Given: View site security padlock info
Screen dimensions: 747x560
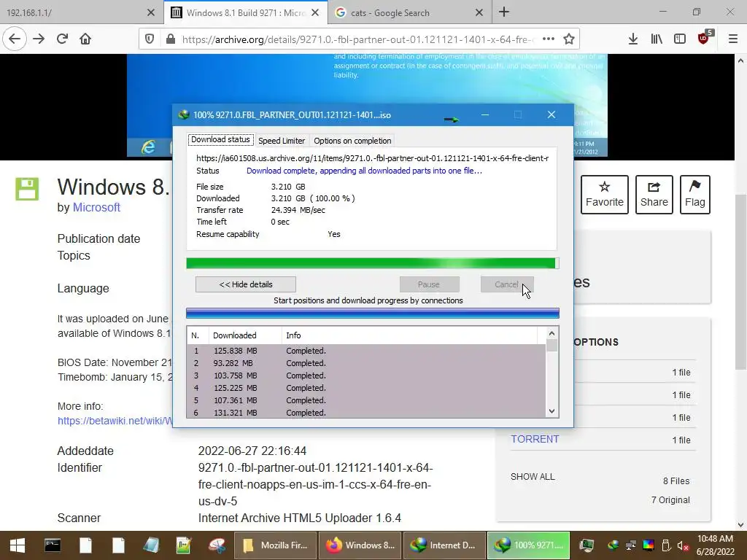Looking at the screenshot, I should (x=171, y=39).
